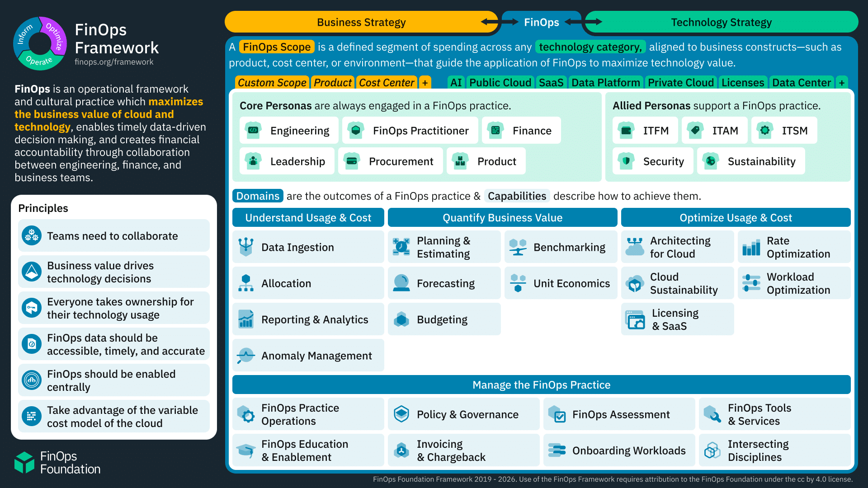Open the finops.org/framework link
This screenshot has width=868, height=488.
114,62
